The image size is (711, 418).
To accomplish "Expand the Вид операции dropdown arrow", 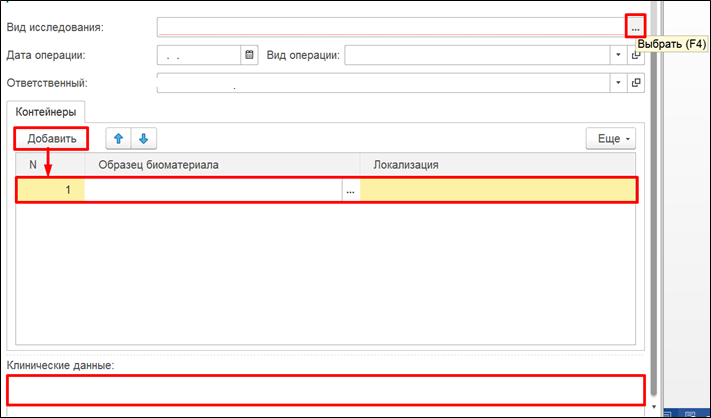I will [x=618, y=55].
